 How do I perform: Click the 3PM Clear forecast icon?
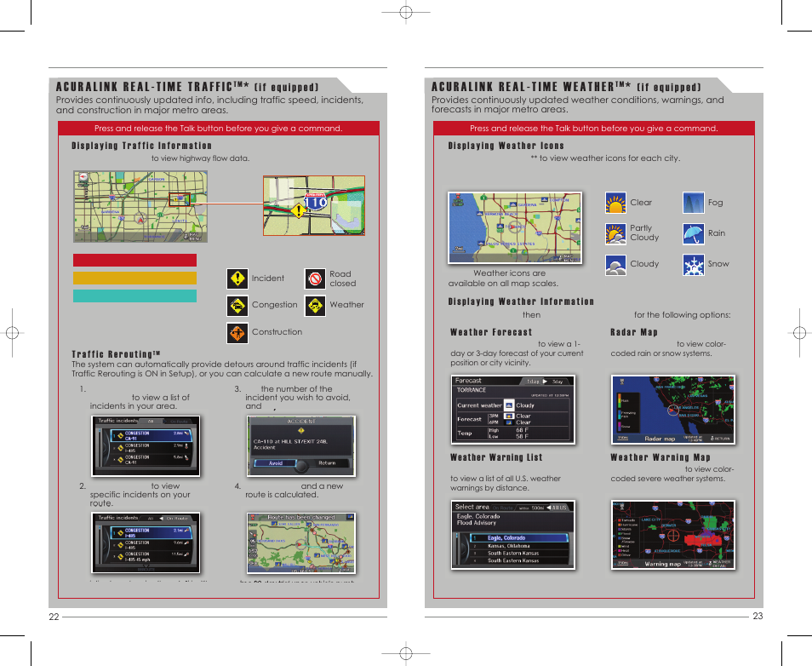tap(509, 416)
